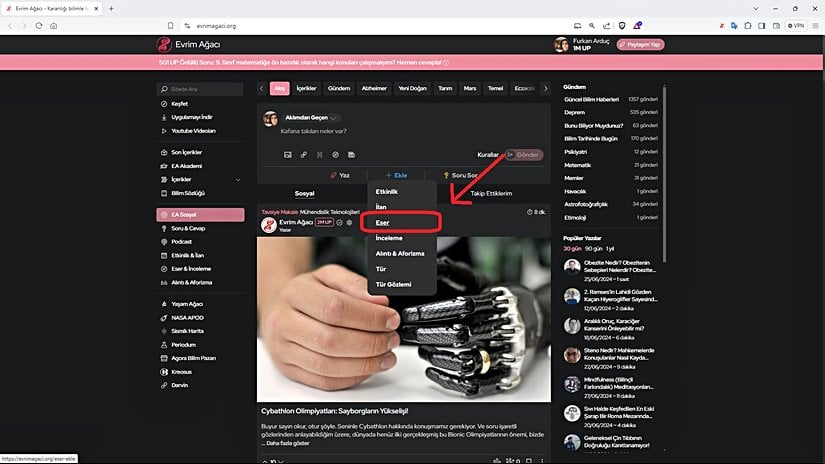
Task: Click the image attach icon in the composer
Action: click(x=287, y=155)
